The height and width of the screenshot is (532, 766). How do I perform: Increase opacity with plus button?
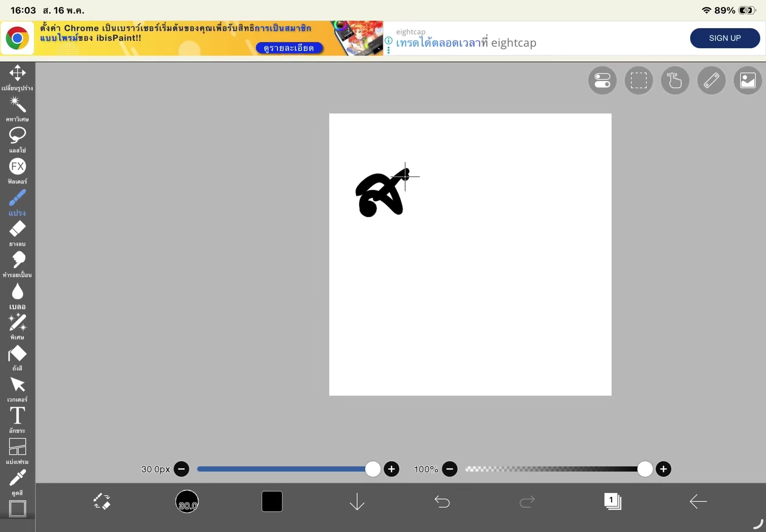click(x=663, y=469)
